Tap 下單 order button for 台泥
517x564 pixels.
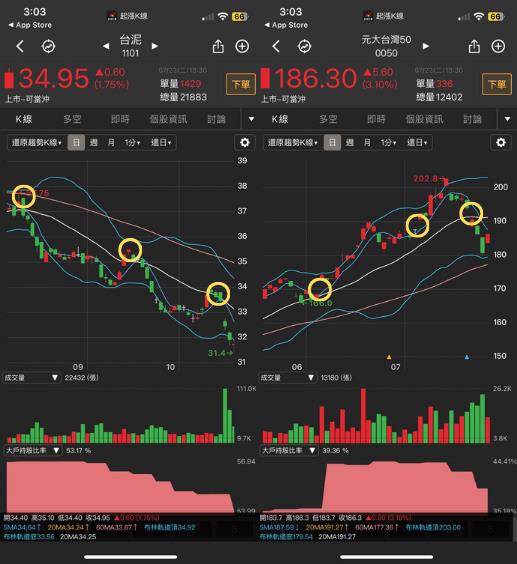click(241, 84)
